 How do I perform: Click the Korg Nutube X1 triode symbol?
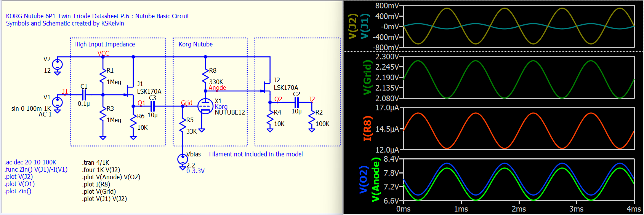pyautogui.click(x=205, y=106)
